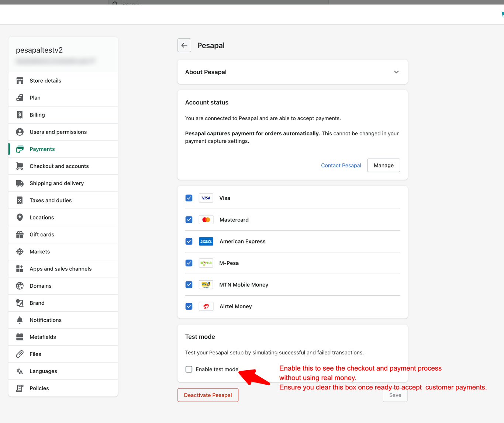
Task: Click the Domains globe icon
Action: [20, 286]
